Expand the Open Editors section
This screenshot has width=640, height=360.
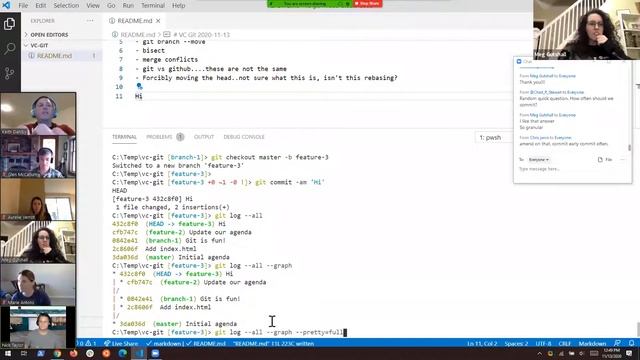(x=49, y=35)
